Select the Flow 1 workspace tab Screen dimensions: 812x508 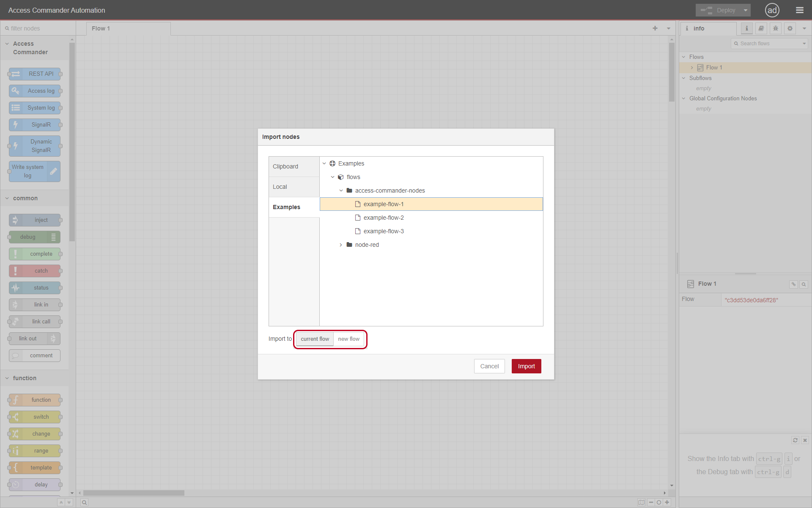(x=129, y=28)
